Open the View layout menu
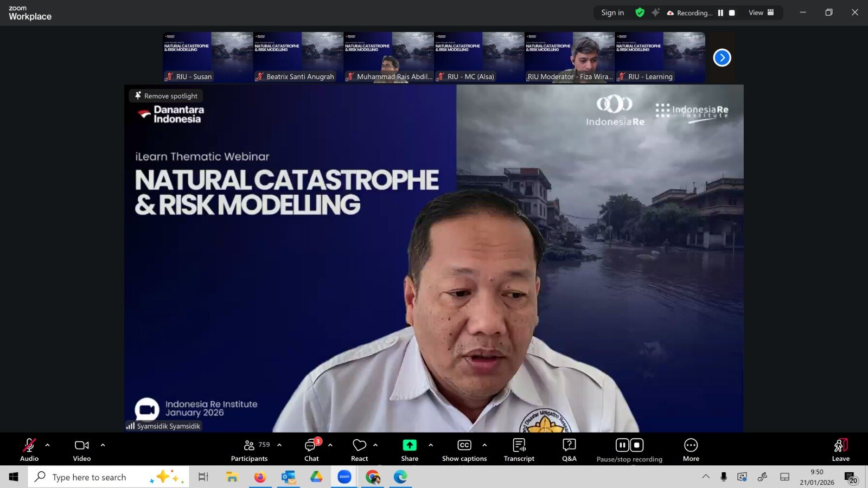 coord(761,12)
